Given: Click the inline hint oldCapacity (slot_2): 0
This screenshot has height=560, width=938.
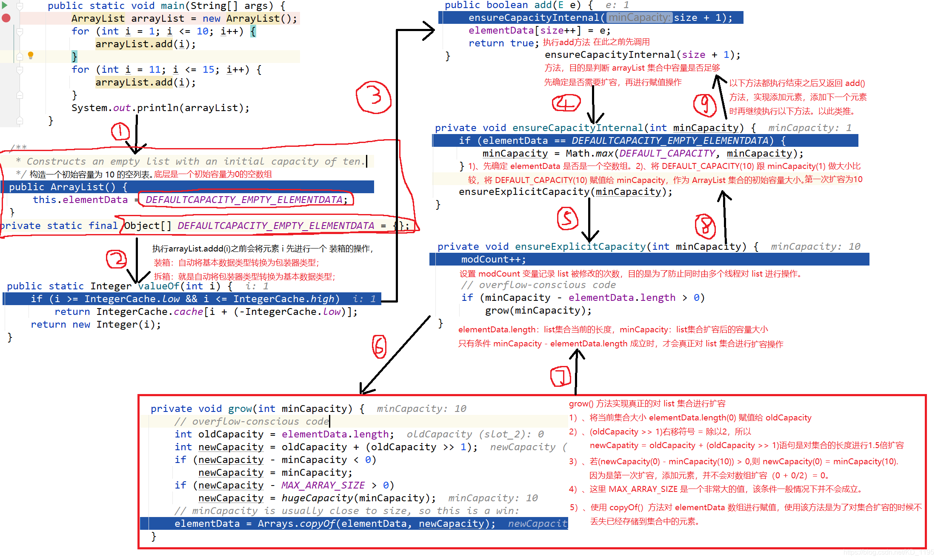Looking at the screenshot, I should tap(474, 434).
